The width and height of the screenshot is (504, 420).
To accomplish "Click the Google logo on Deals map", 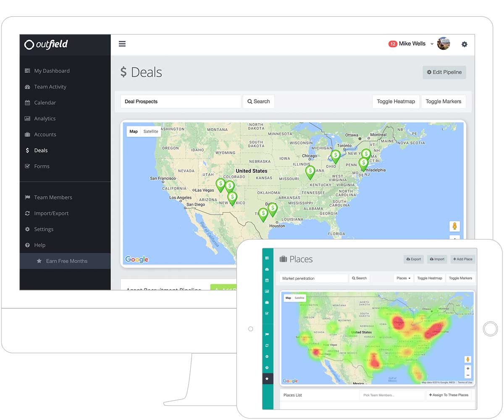I will tap(137, 260).
